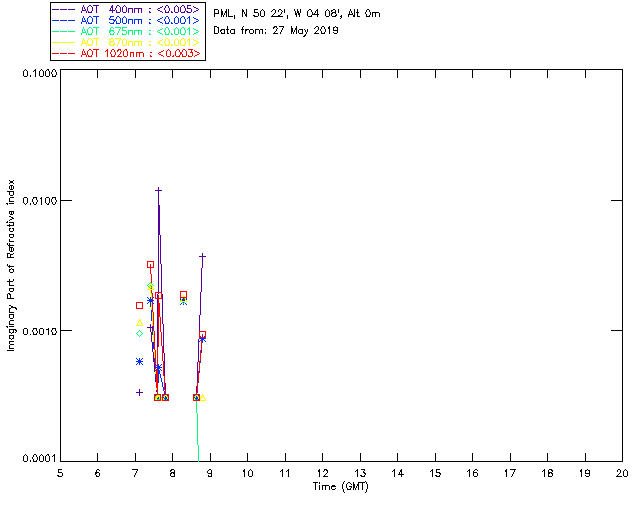640x512 pixels.
Task: Click the x-axis tick label 8
Action: click(x=173, y=473)
